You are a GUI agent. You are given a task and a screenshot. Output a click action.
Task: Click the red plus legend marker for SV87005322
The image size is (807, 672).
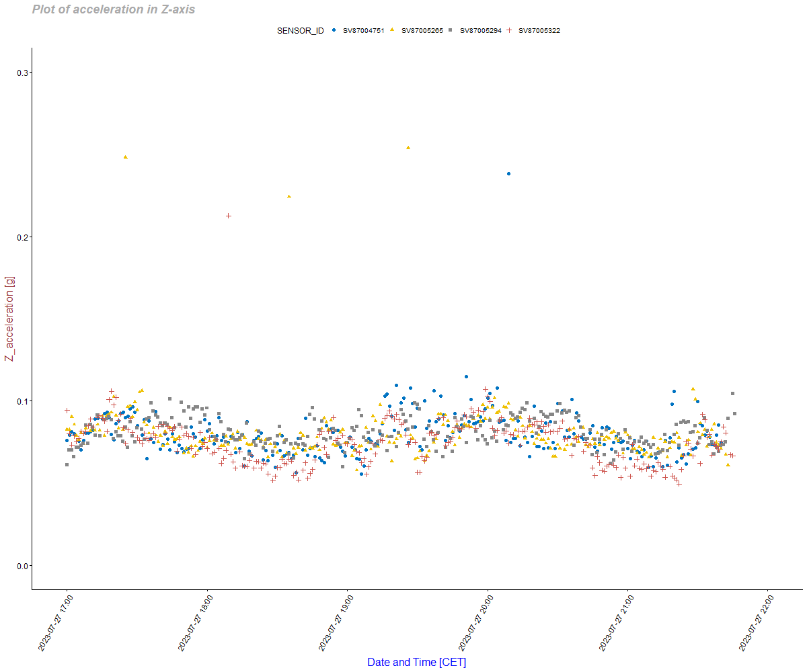[509, 30]
